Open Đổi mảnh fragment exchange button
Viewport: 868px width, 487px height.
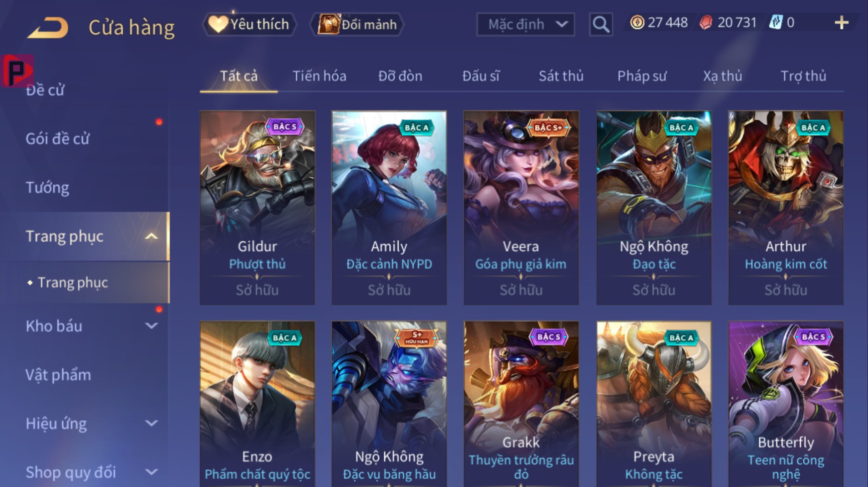pyautogui.click(x=357, y=24)
